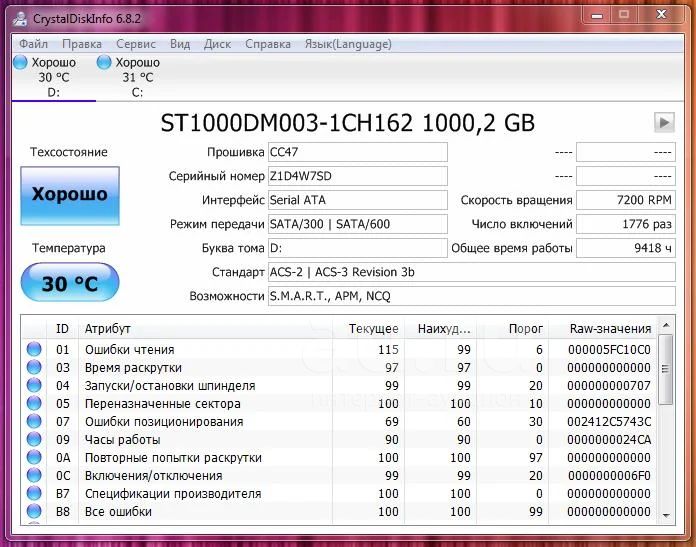This screenshot has height=547, width=696.
Task: Click the Температура label
Action: 69,248
